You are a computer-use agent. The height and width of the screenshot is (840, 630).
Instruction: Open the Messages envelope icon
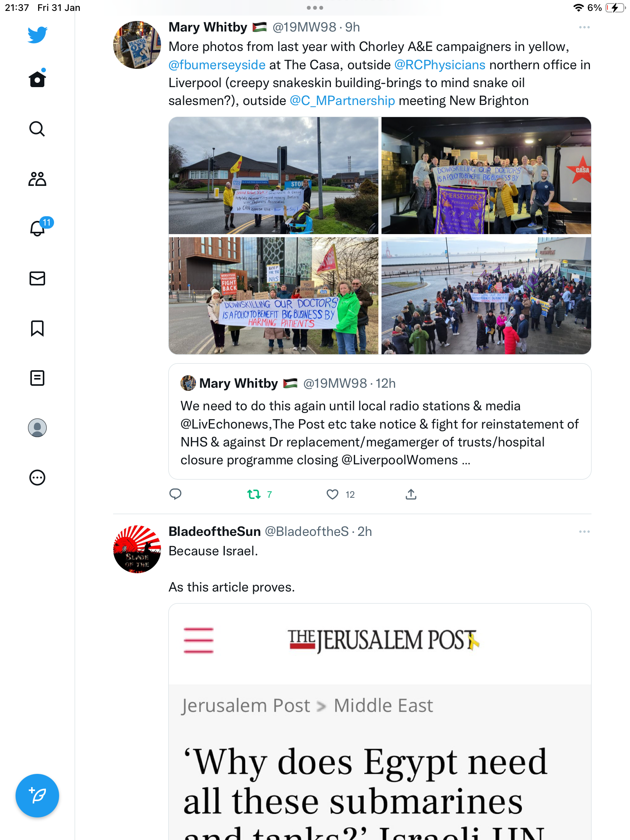[37, 278]
